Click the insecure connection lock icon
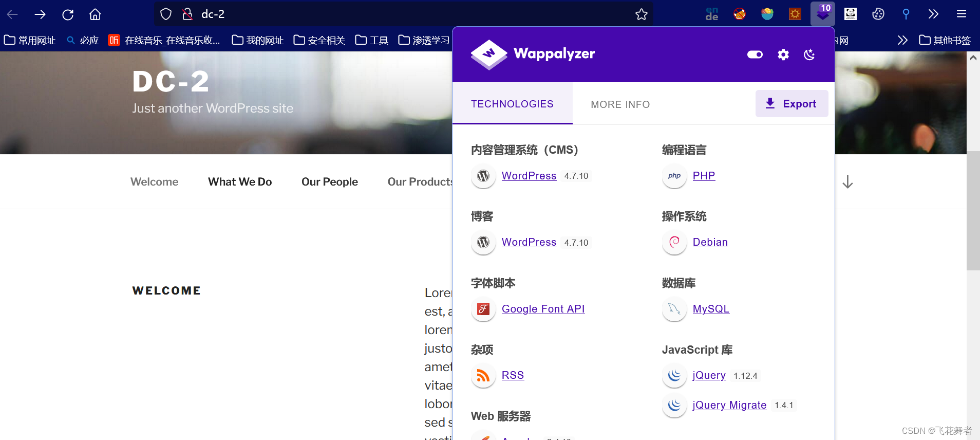980x440 pixels. point(188,14)
